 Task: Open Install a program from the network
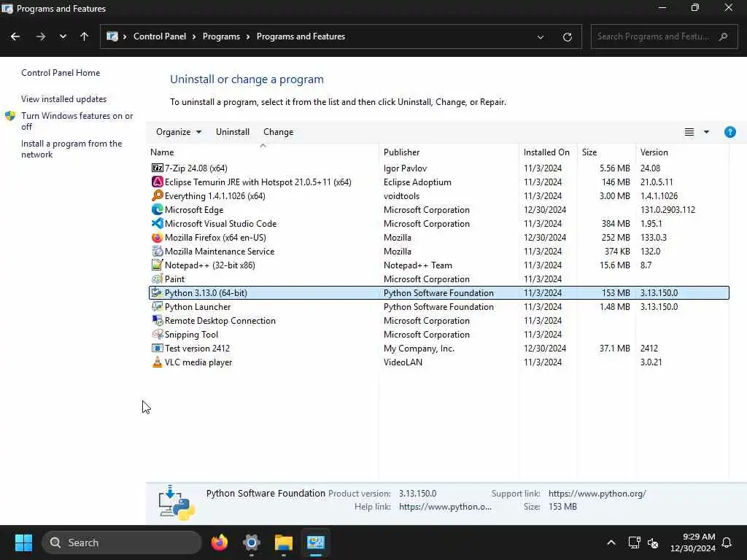pyautogui.click(x=71, y=149)
